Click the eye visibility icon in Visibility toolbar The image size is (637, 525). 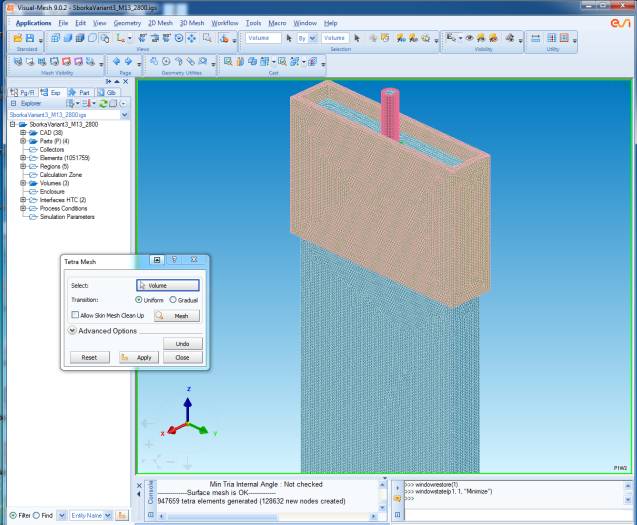point(469,38)
